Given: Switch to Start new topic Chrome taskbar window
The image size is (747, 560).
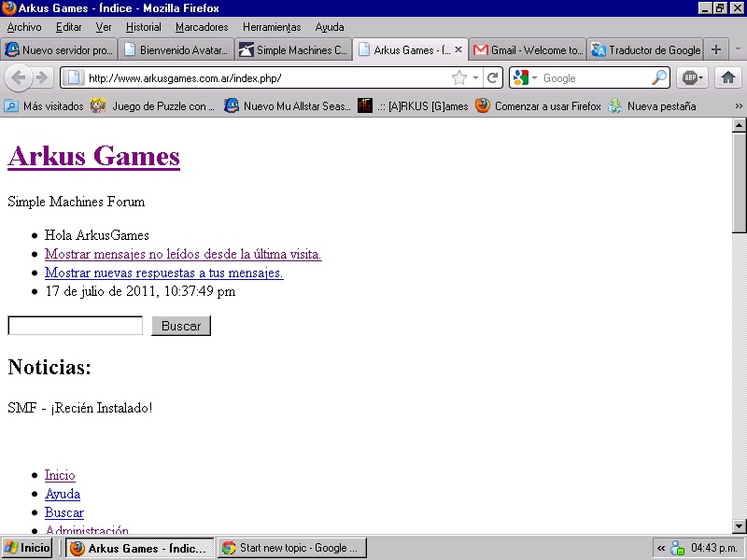Looking at the screenshot, I should click(292, 548).
